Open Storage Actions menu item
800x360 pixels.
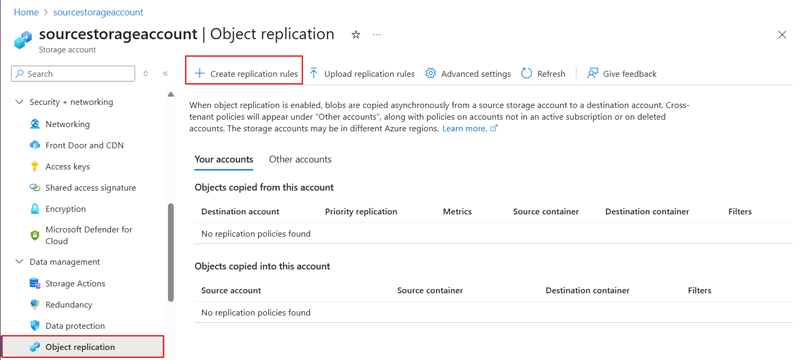pos(75,284)
